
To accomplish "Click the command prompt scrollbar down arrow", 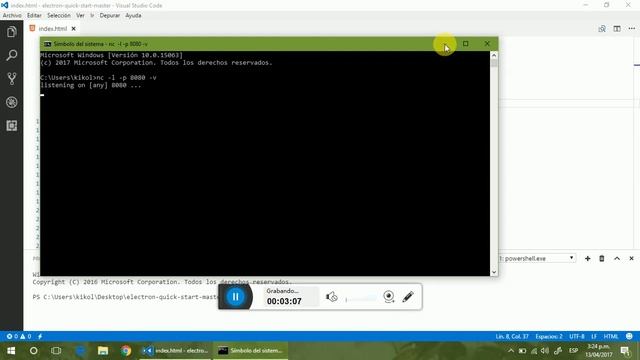I will 494,272.
